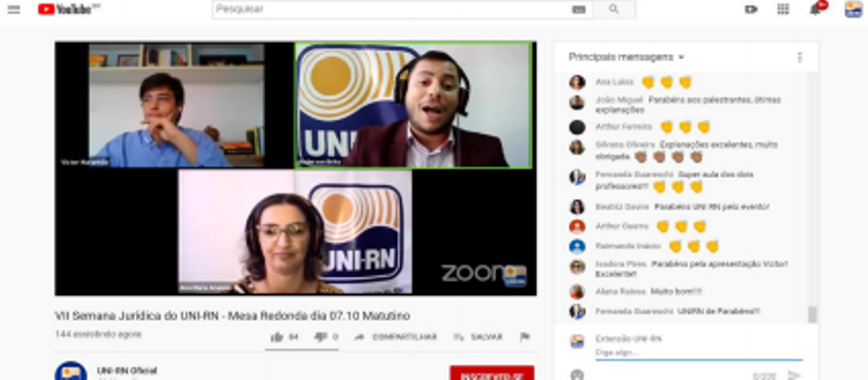868x380 pixels.
Task: Open the UNI-RN Oficial channel name link
Action: tap(127, 370)
